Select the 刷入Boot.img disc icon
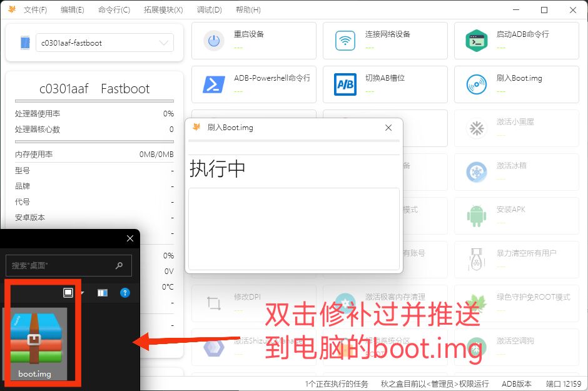588x391 pixels. (475, 84)
